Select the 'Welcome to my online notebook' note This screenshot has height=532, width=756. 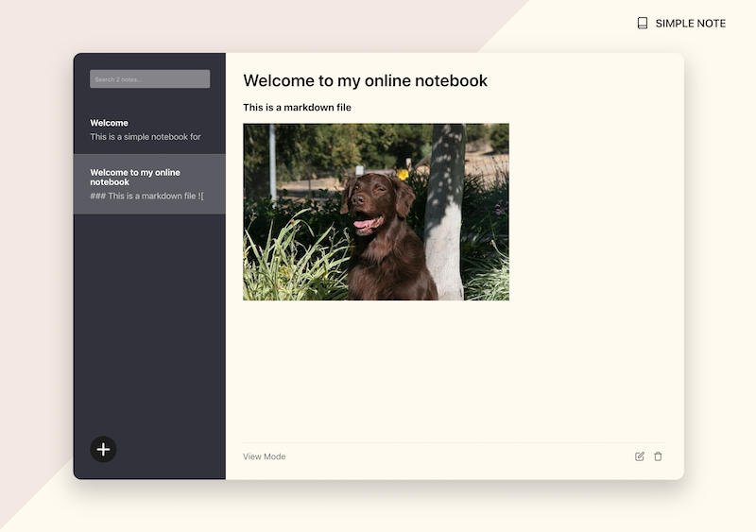[135, 177]
